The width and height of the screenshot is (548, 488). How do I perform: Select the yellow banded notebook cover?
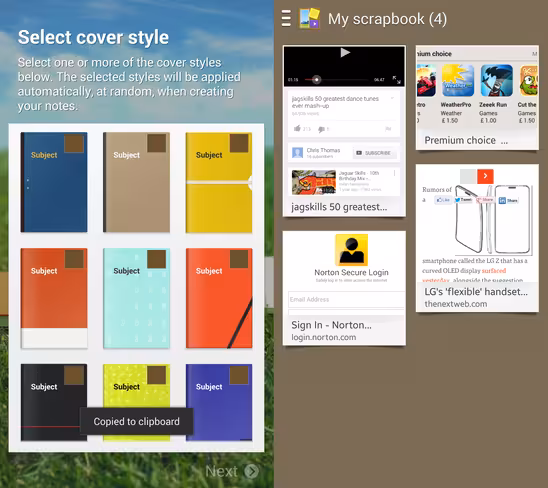(x=219, y=182)
